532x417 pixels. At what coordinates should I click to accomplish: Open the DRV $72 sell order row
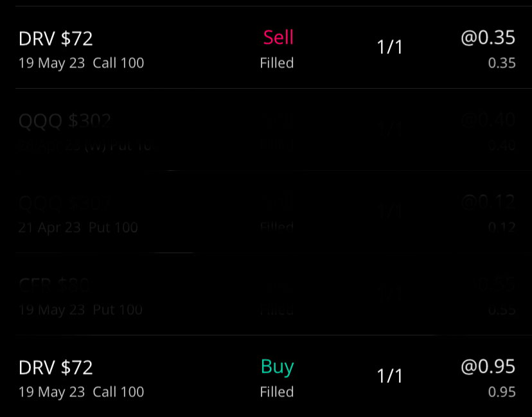pos(56,39)
